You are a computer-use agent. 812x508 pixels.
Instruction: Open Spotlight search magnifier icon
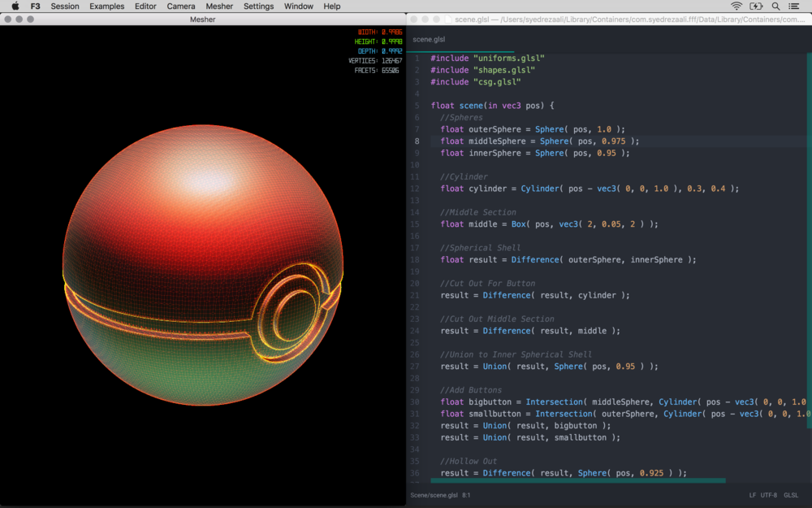(775, 6)
